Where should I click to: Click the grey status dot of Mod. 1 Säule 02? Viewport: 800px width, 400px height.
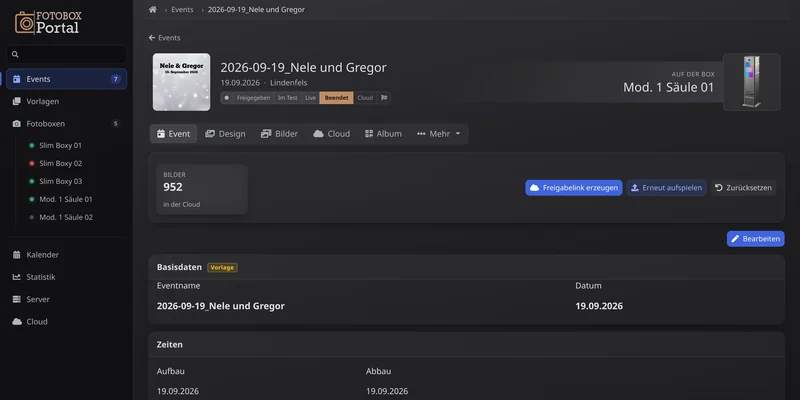32,217
